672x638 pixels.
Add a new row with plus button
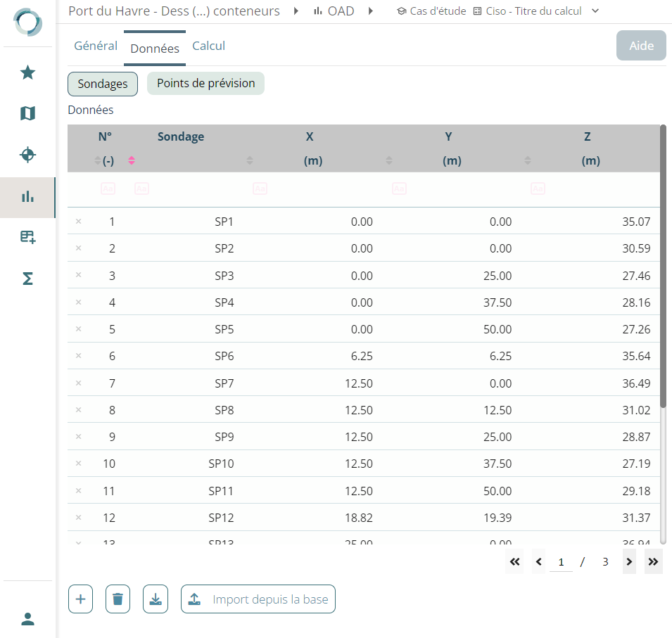tap(80, 599)
